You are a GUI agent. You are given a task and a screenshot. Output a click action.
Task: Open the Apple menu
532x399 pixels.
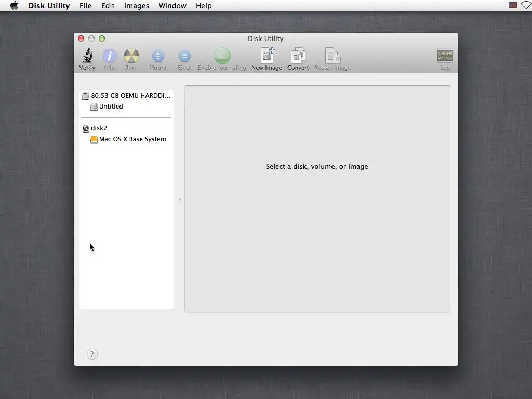(x=14, y=5)
